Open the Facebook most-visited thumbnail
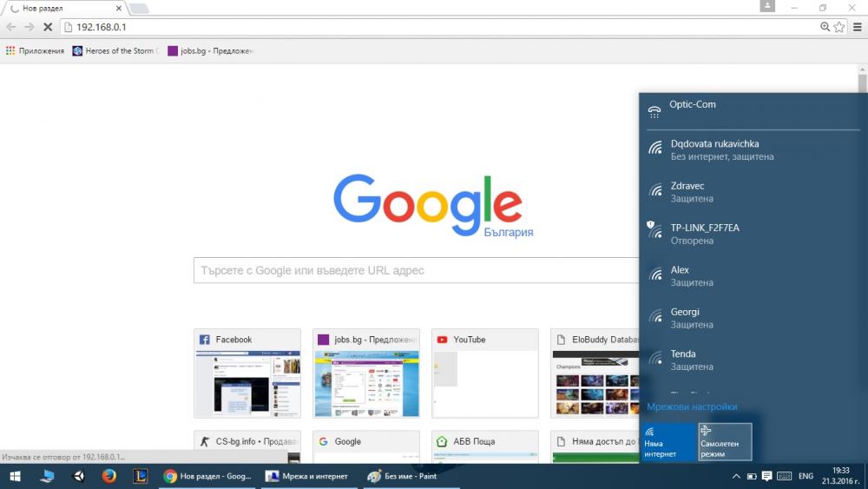This screenshot has width=868, height=489. [x=247, y=373]
